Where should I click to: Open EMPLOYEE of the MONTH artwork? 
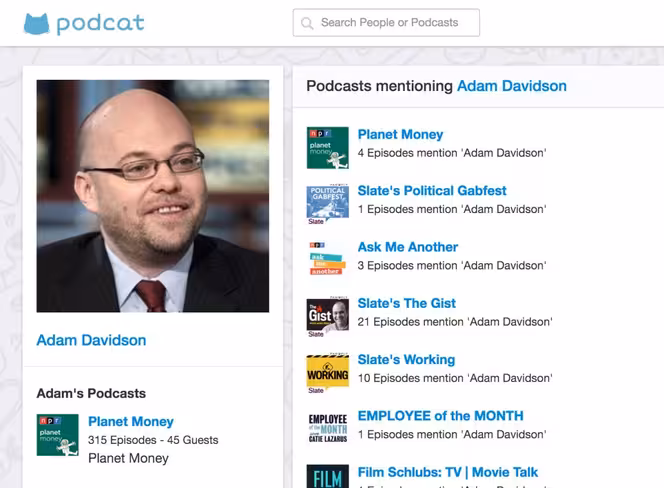[x=328, y=430]
